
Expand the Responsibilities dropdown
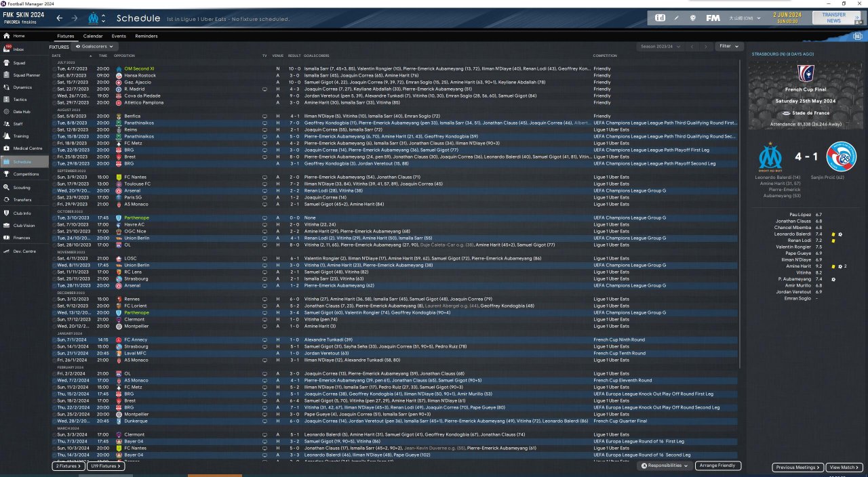(665, 466)
